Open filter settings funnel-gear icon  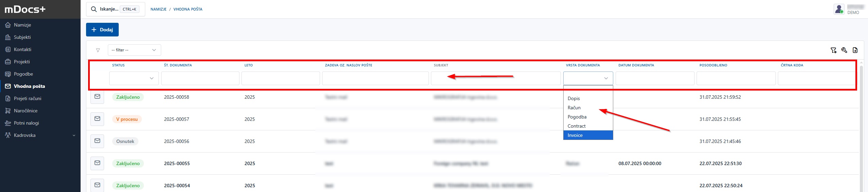point(833,50)
